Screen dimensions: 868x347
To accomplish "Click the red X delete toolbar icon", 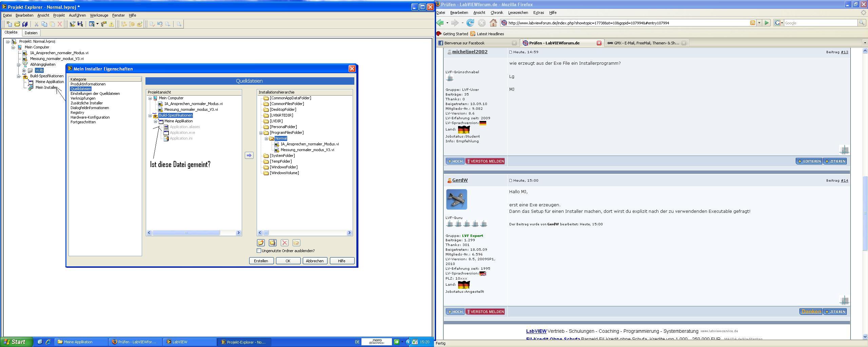I will tap(60, 24).
